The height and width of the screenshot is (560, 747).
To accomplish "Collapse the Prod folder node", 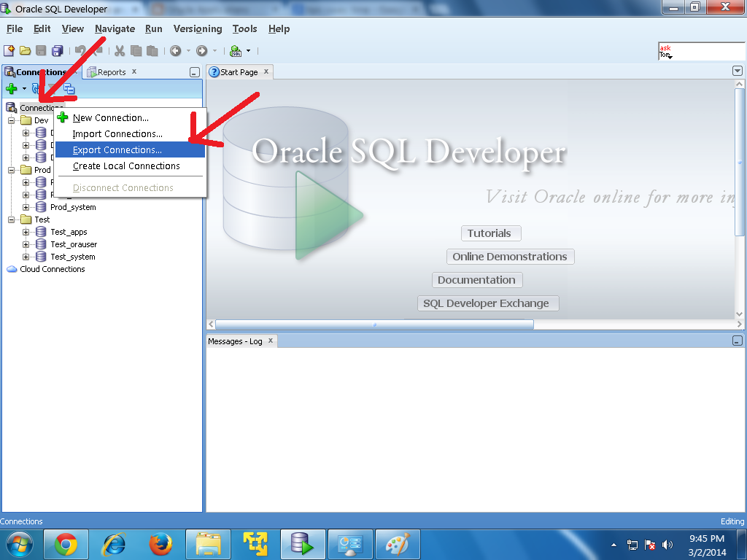I will (11, 170).
